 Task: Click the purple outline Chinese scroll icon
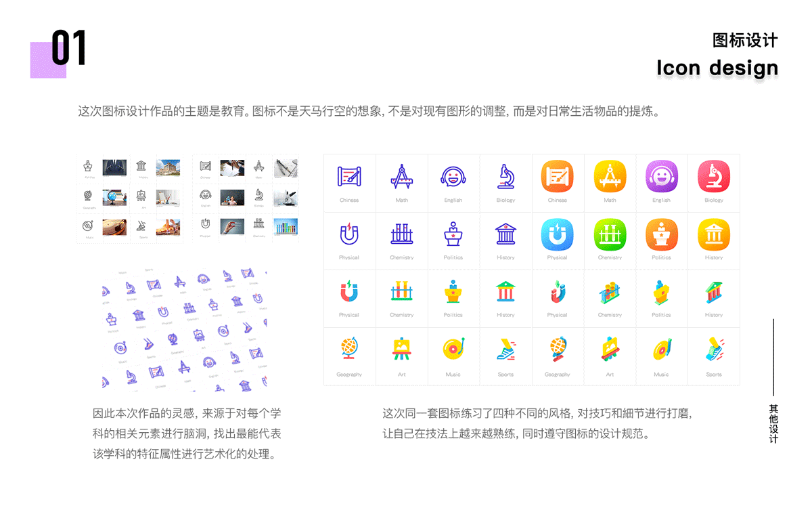pos(349,177)
